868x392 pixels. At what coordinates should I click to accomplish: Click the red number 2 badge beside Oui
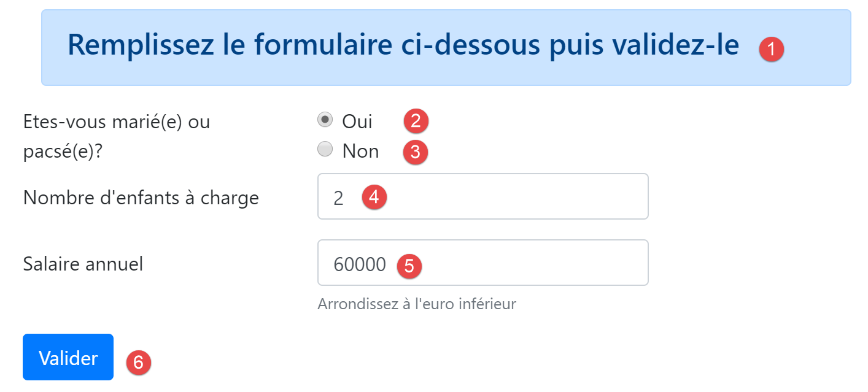pos(416,121)
